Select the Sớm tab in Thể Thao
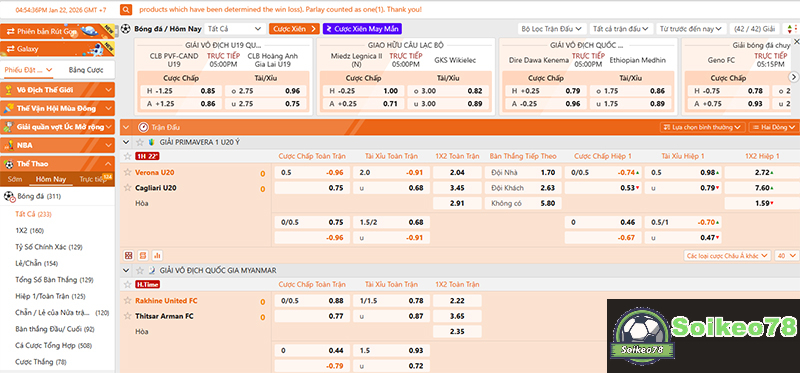This screenshot has width=800, height=373. pyautogui.click(x=15, y=179)
